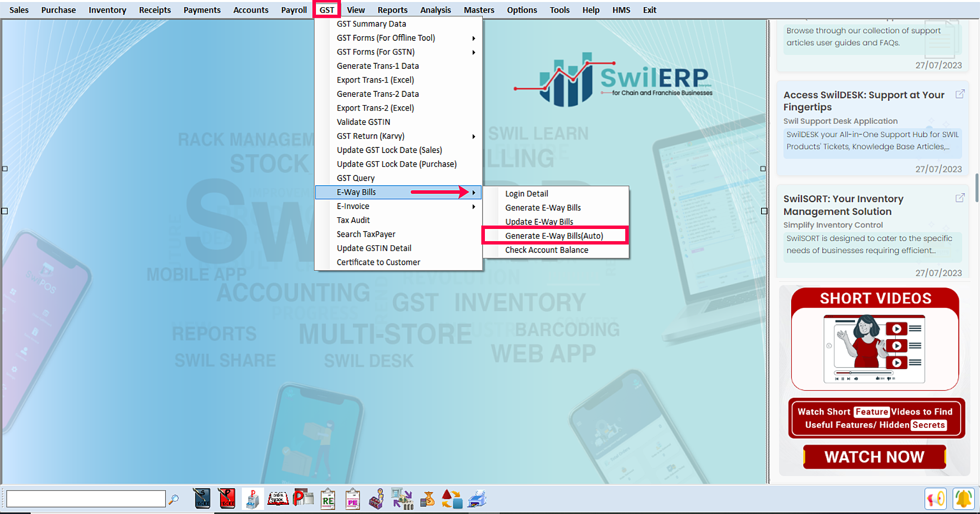This screenshot has width=980, height=514.
Task: Select GST Query menu entry
Action: (x=399, y=178)
